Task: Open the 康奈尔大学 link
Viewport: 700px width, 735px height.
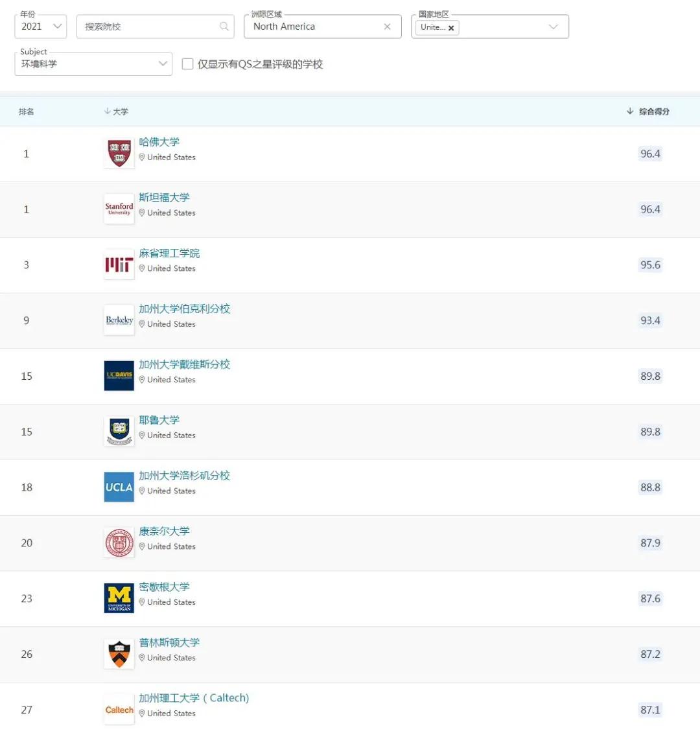Action: (x=165, y=531)
